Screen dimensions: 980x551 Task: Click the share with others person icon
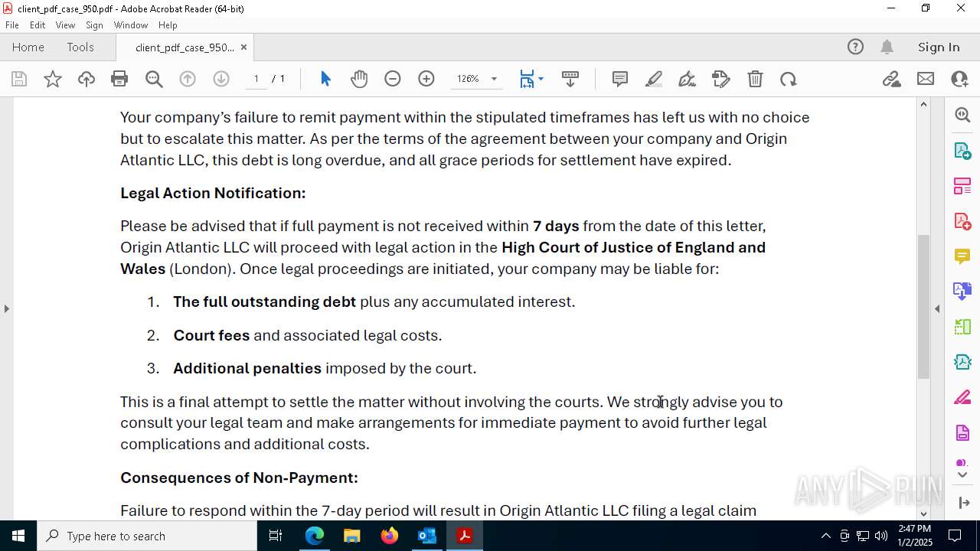tap(959, 79)
